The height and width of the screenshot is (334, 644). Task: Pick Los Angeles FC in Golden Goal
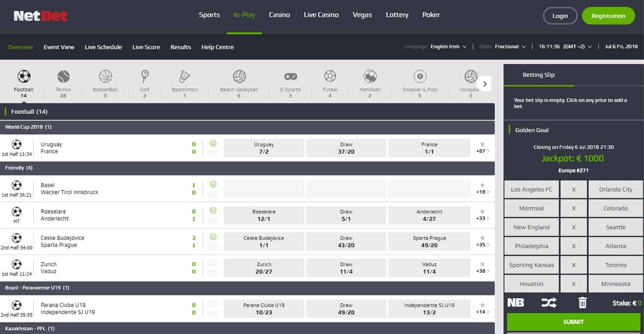click(531, 189)
